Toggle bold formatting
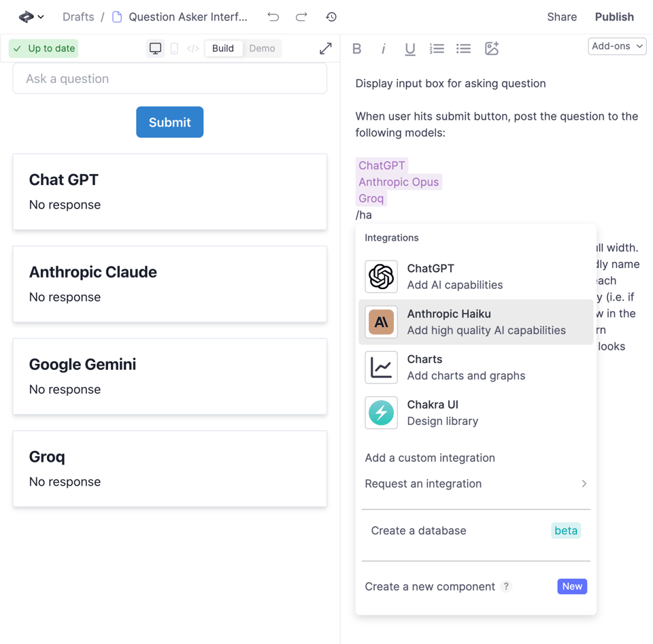Screen dimensions: 653x644 pyautogui.click(x=356, y=49)
